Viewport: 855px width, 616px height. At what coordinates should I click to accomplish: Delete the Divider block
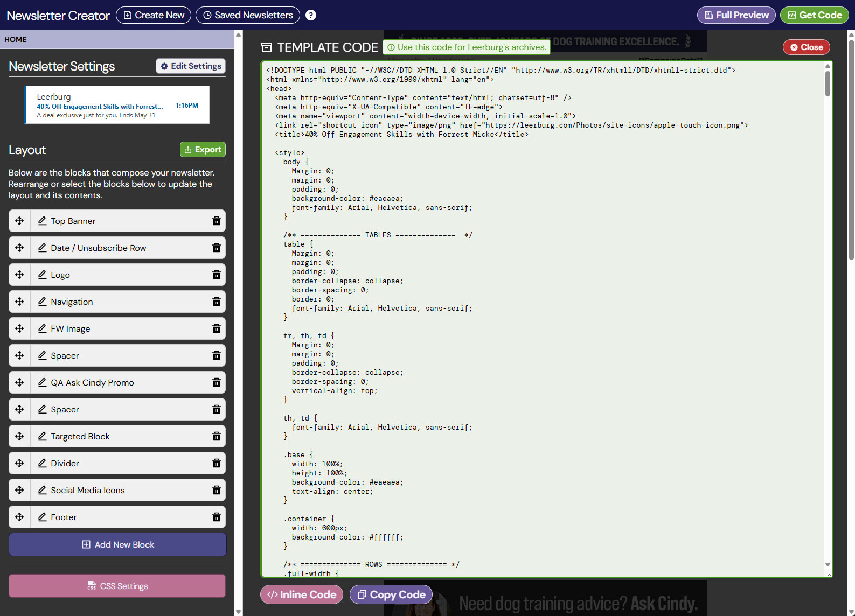217,463
